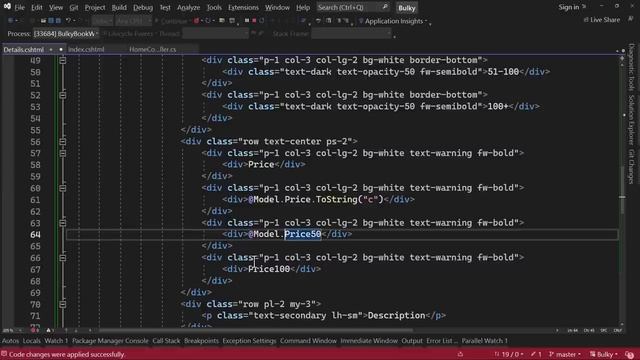Open the Git Changes side tab
The image size is (640, 360).
(631, 167)
